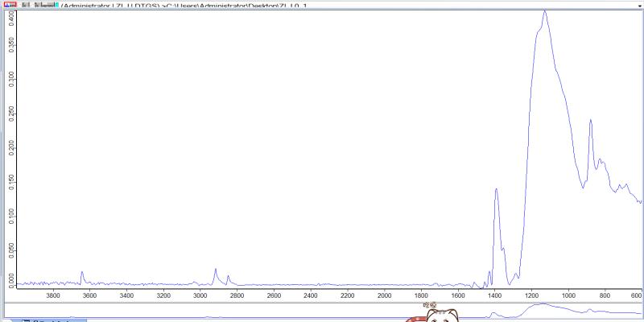644x322 pixels.
Task: Click the overview spectrum strip below the axis
Action: pyautogui.click(x=323, y=310)
